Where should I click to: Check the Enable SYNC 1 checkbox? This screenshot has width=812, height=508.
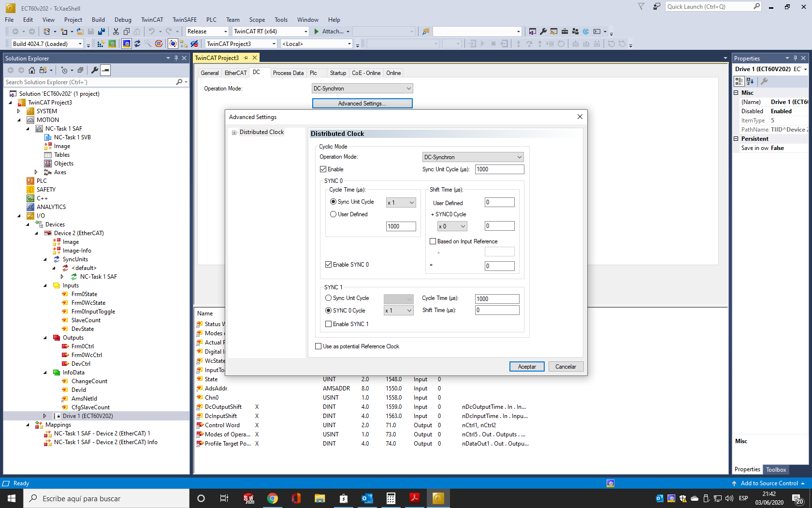pyautogui.click(x=328, y=324)
